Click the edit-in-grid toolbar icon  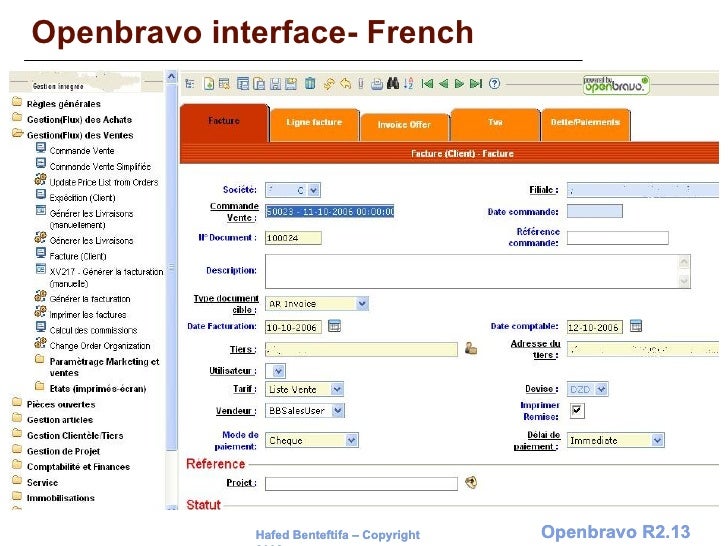tap(224, 84)
